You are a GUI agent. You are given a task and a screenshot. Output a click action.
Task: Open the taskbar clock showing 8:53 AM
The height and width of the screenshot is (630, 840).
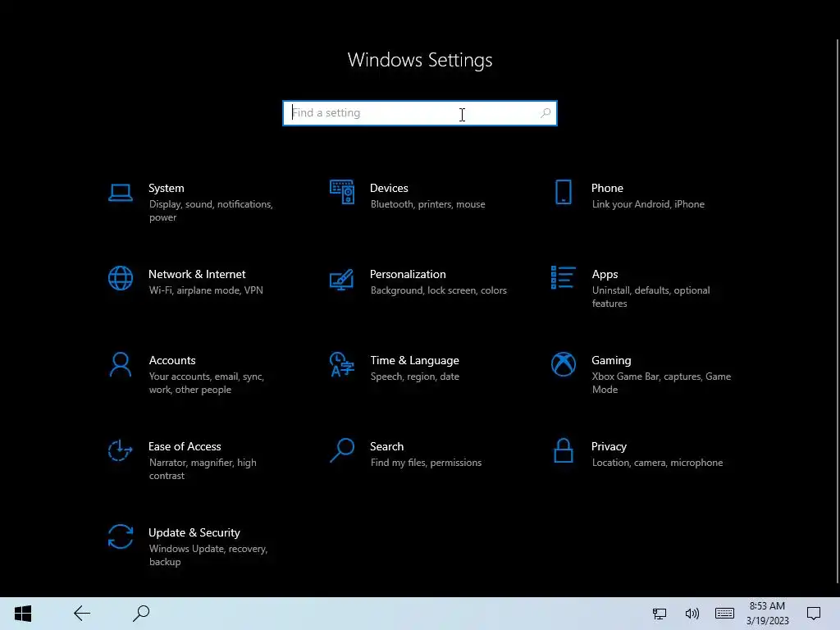click(767, 614)
